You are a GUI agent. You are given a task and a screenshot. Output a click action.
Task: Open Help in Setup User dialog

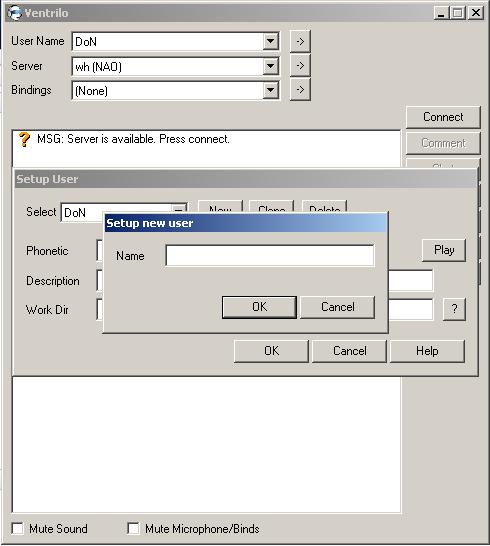(427, 351)
